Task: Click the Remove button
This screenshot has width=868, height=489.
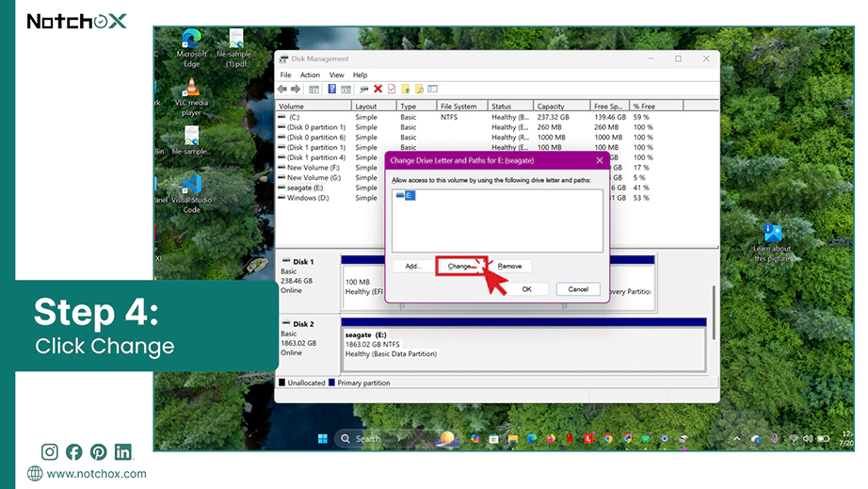Action: 509,267
